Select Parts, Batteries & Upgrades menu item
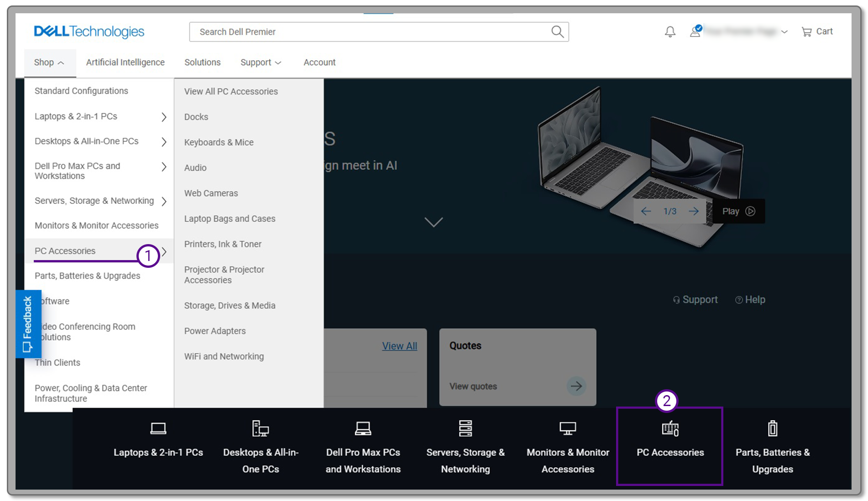The image size is (868, 501). pos(88,276)
